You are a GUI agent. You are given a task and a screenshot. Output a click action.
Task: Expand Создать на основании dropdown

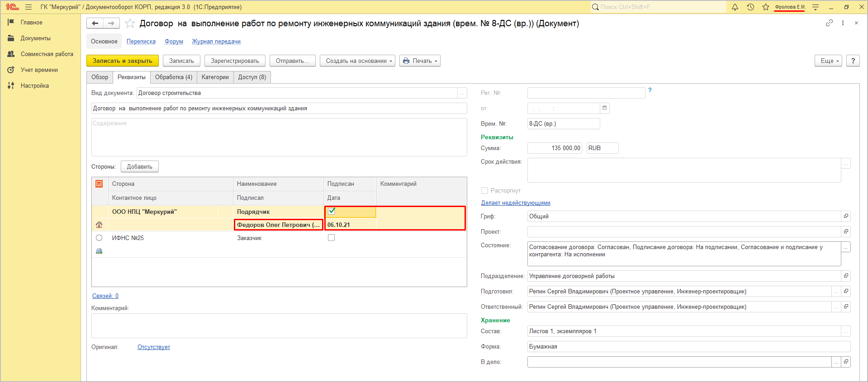(357, 61)
